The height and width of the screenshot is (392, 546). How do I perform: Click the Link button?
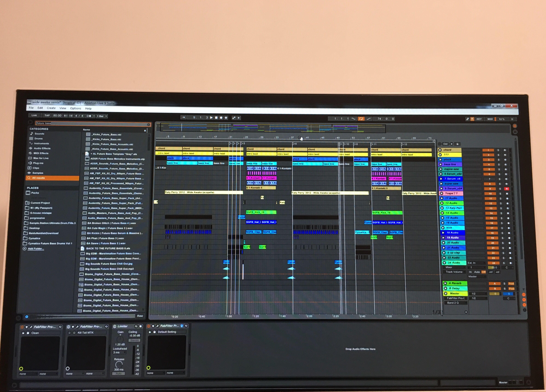click(34, 115)
